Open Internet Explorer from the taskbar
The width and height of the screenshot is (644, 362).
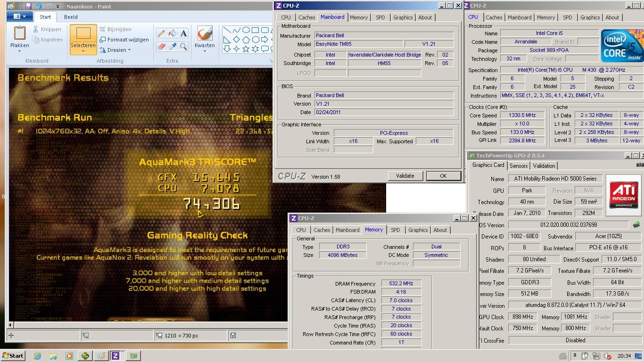click(x=38, y=356)
